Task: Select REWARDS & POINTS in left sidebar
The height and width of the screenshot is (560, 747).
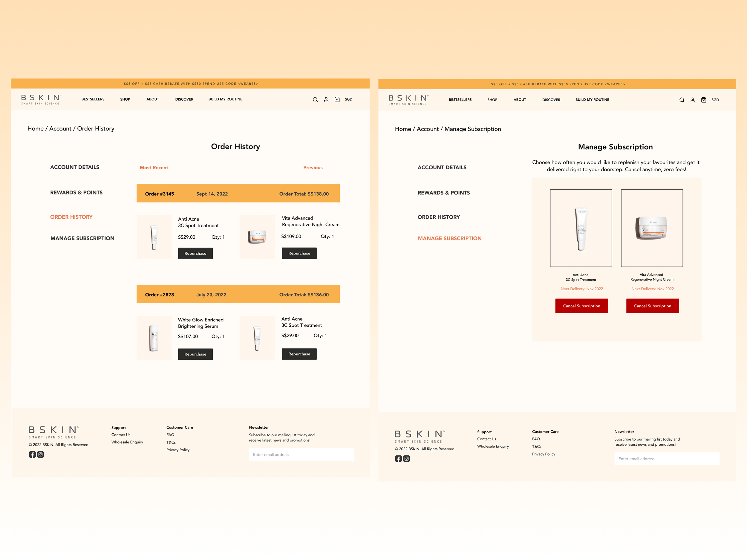Action: coord(76,192)
